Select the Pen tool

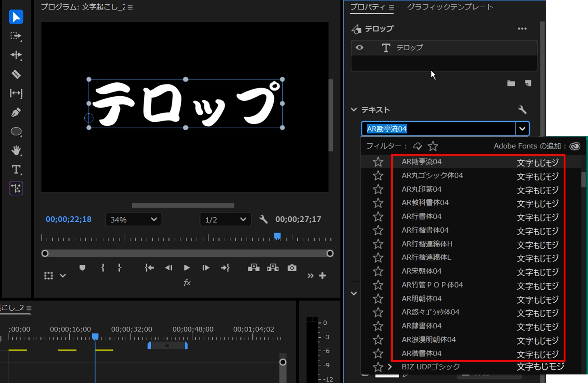16,112
